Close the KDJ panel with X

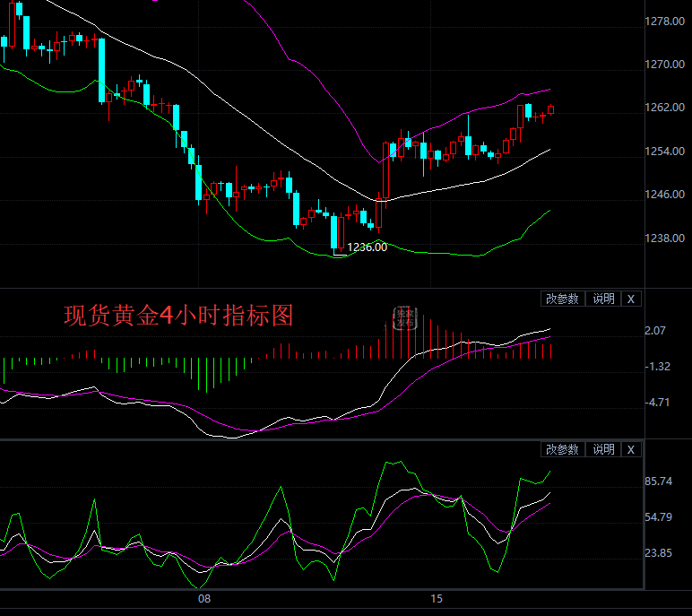tap(630, 449)
